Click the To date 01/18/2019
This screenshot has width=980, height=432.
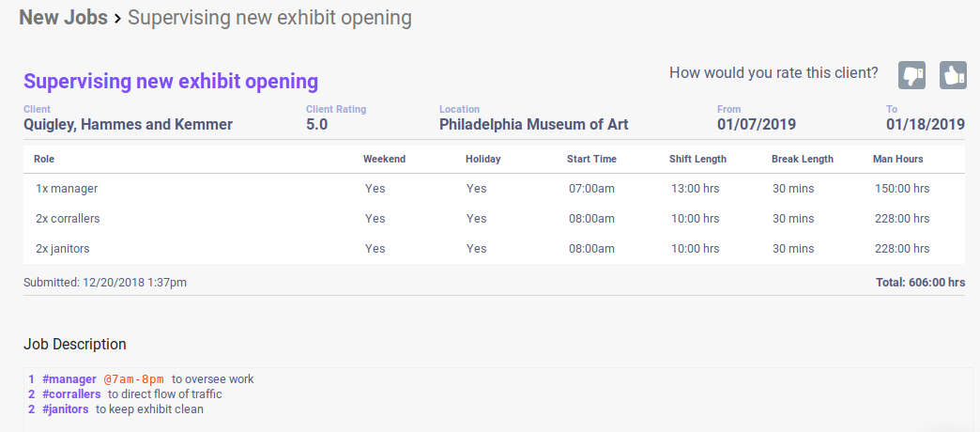pyautogui.click(x=925, y=124)
